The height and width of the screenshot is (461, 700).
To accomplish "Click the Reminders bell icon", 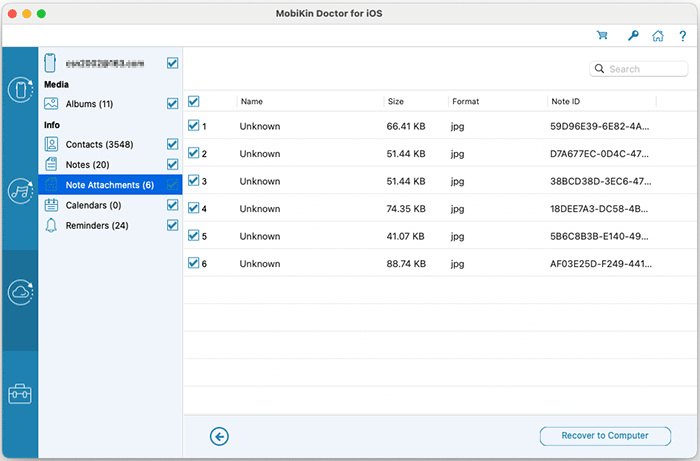I will (51, 225).
